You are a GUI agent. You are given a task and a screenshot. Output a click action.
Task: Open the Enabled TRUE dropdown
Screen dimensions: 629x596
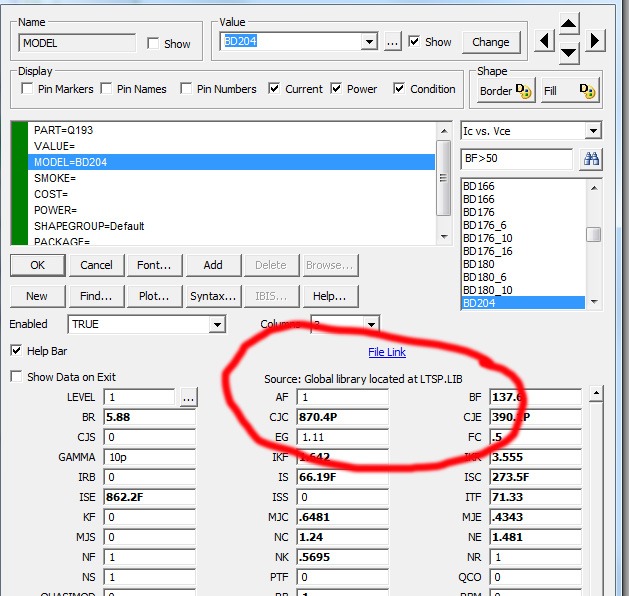[217, 324]
